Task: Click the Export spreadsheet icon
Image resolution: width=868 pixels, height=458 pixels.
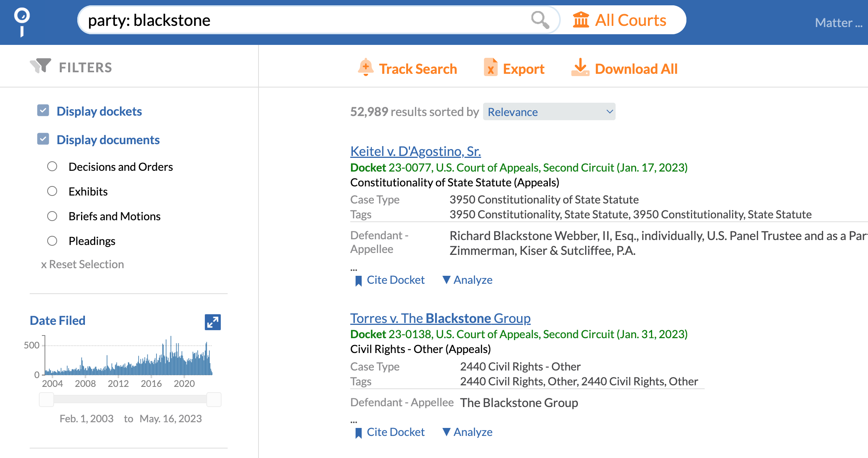Action: pyautogui.click(x=491, y=67)
